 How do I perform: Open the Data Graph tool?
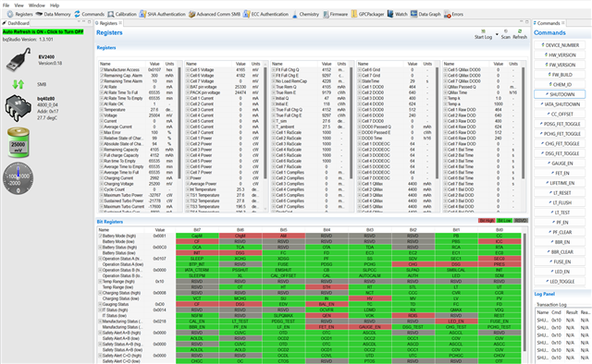(x=425, y=15)
